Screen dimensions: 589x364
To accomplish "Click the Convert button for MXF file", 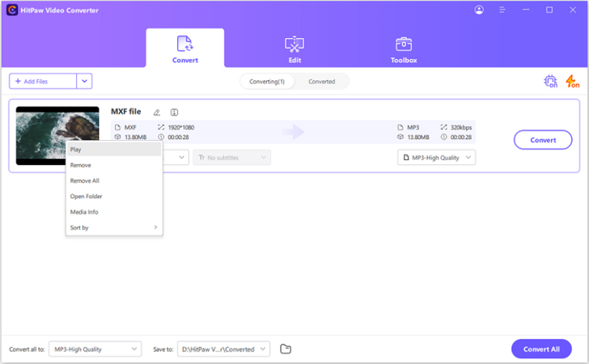I will (x=543, y=140).
